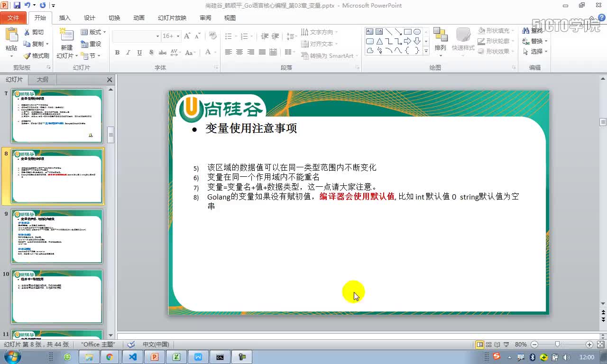
Task: Decrease font size with small A
Action: [x=197, y=36]
